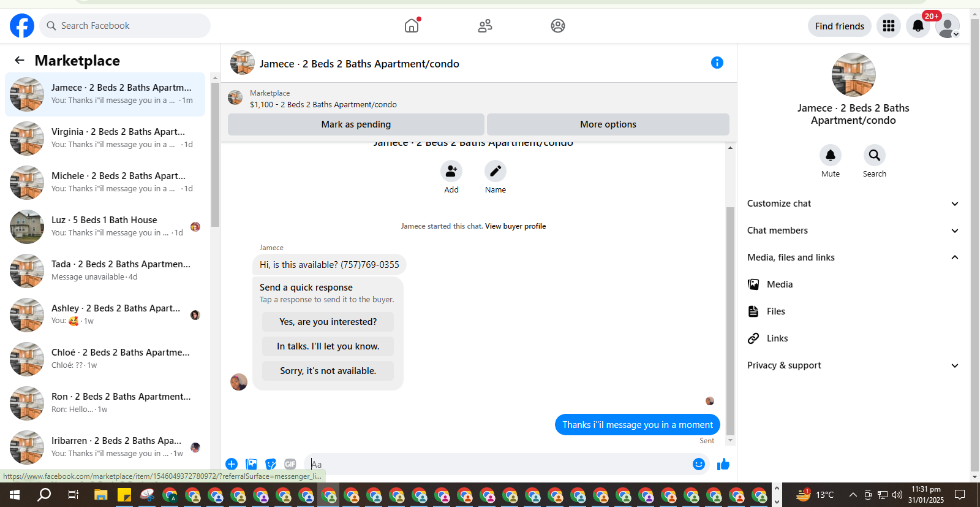
Task: Focus the Search Facebook field
Action: point(126,26)
